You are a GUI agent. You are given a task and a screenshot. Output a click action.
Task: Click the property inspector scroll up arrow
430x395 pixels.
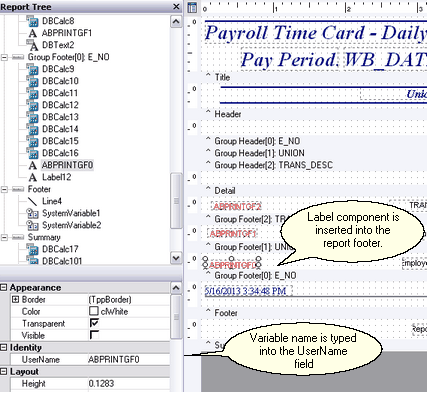coord(176,287)
